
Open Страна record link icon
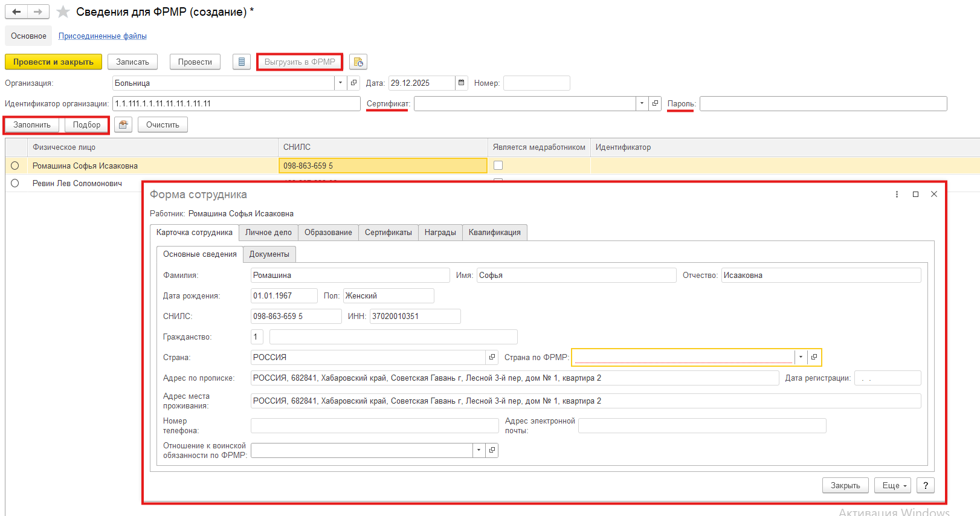(x=492, y=357)
